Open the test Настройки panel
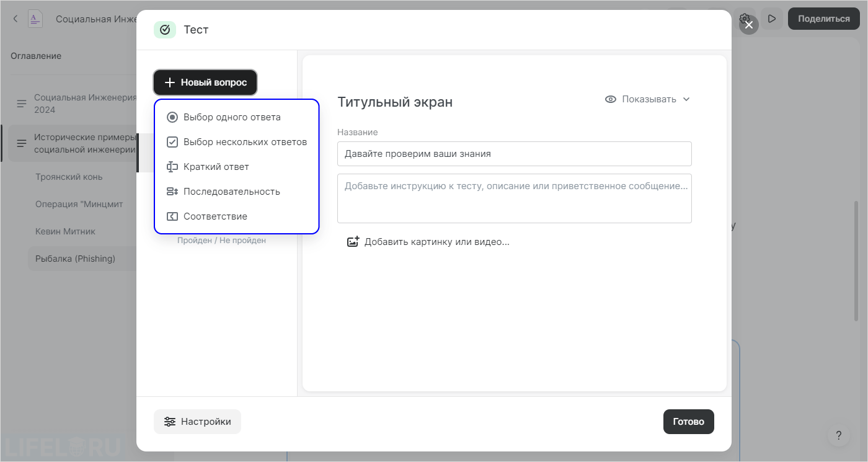 [197, 421]
